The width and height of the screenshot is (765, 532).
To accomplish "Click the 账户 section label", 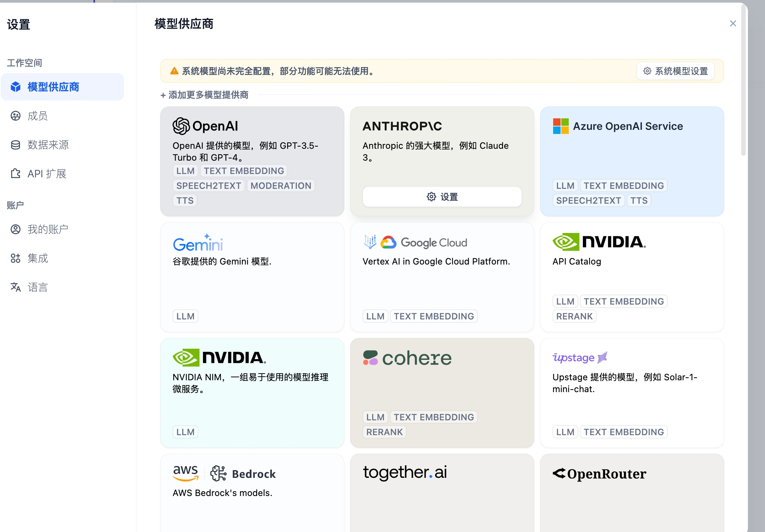I will [15, 205].
